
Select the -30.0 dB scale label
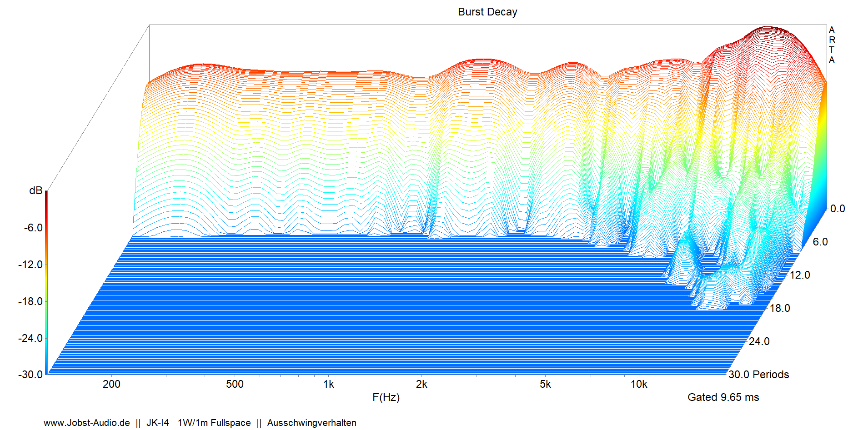pyautogui.click(x=30, y=375)
